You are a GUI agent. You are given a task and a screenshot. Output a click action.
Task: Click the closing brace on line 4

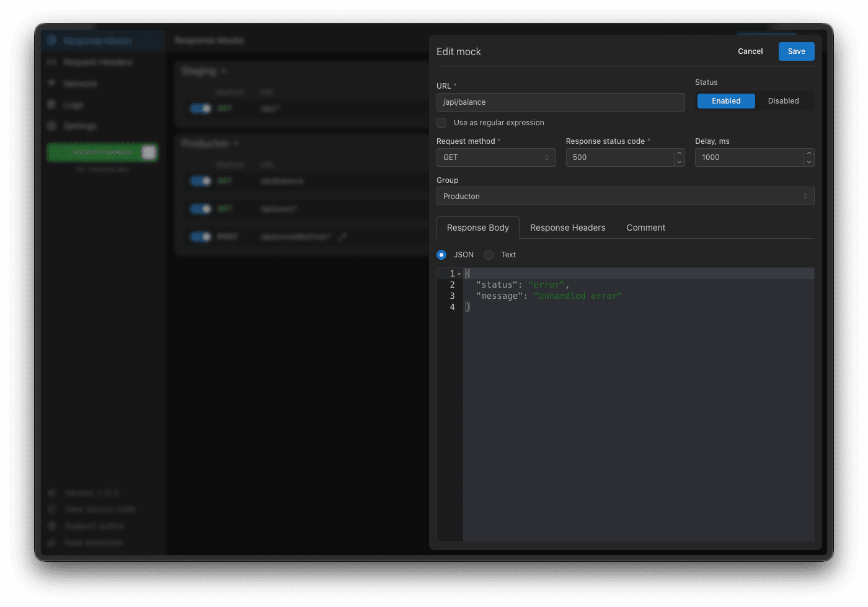coord(467,307)
